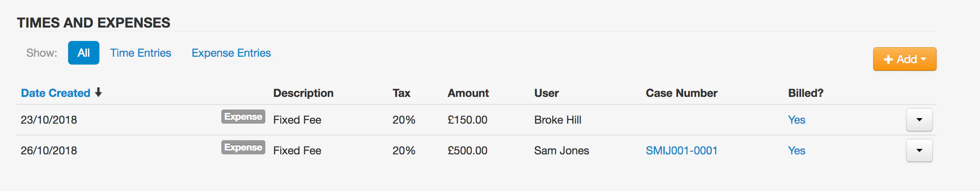Image resolution: width=980 pixels, height=191 pixels.
Task: Click the plus icon on the Add button
Action: 888,59
